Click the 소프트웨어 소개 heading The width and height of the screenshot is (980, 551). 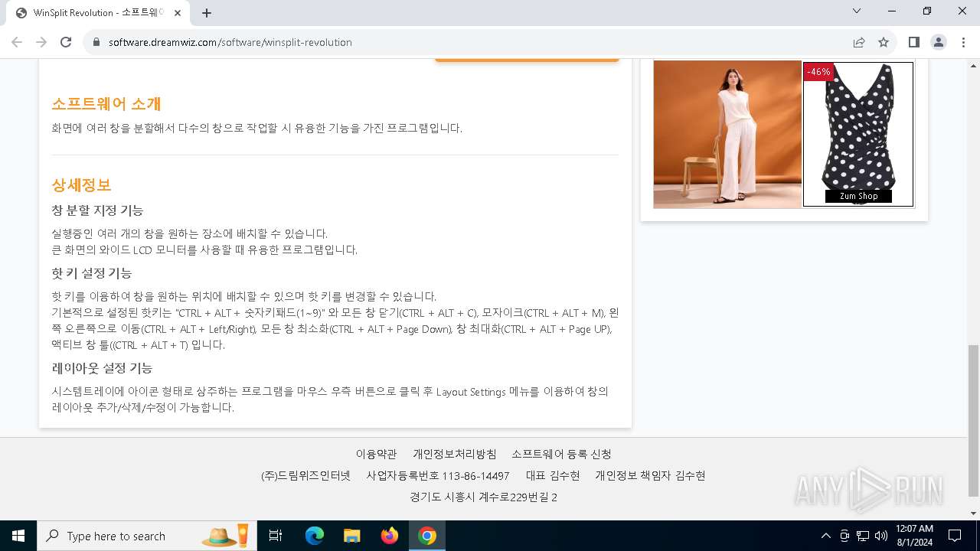[x=106, y=103]
